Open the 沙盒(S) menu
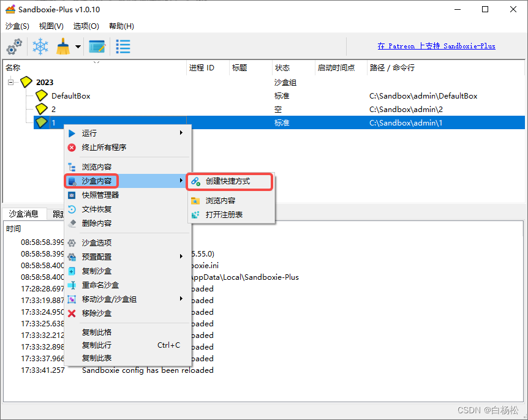Viewport: 528px width, 420px height. click(17, 26)
